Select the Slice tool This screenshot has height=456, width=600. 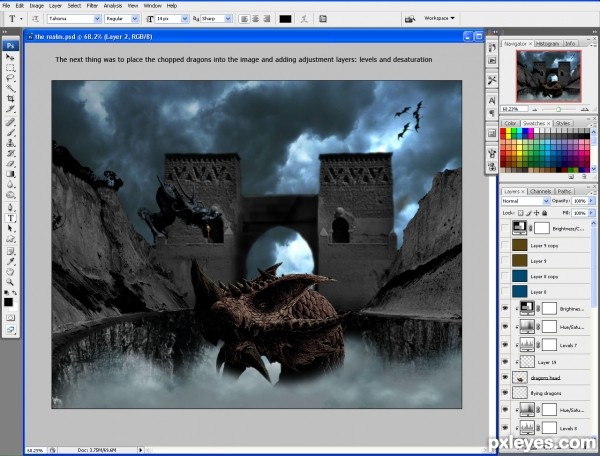[10, 109]
